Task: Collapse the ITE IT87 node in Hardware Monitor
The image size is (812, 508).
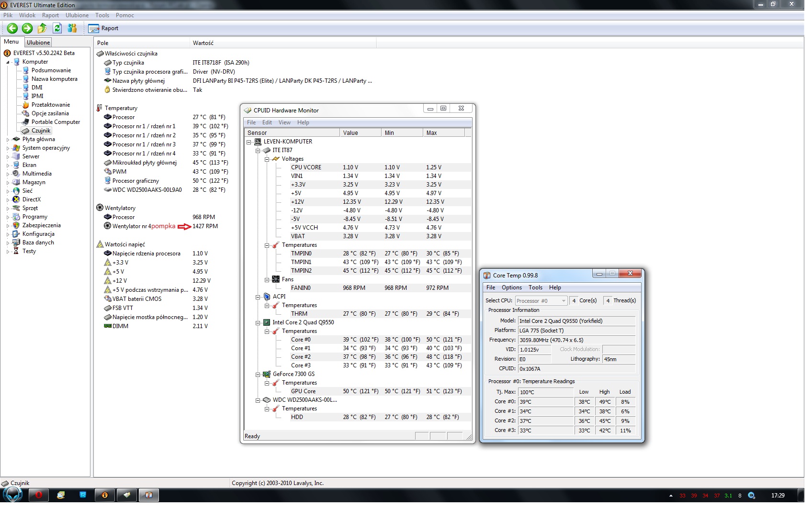Action: tap(258, 150)
